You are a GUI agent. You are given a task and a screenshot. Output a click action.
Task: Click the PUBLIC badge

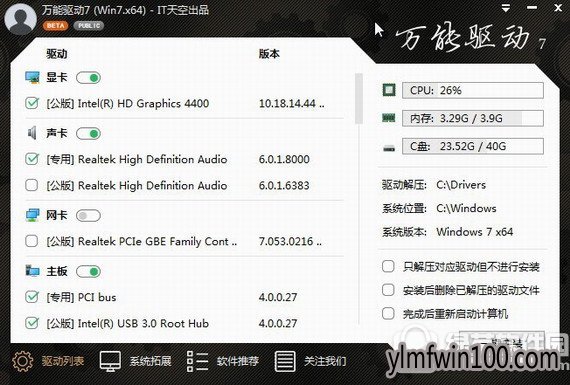[89, 25]
